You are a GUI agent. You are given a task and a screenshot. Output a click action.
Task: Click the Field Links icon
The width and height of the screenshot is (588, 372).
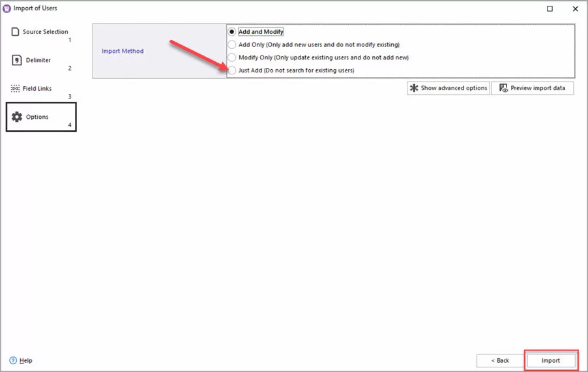coord(16,89)
